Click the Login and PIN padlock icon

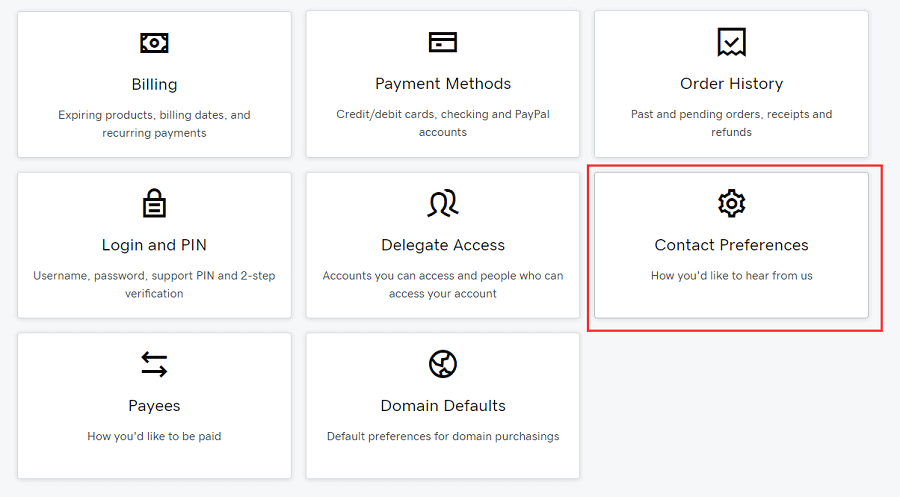pyautogui.click(x=154, y=203)
